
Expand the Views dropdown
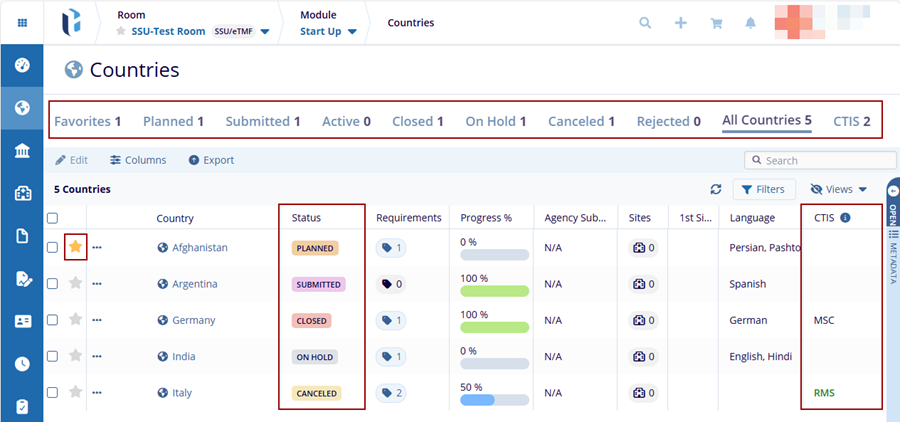tap(838, 189)
